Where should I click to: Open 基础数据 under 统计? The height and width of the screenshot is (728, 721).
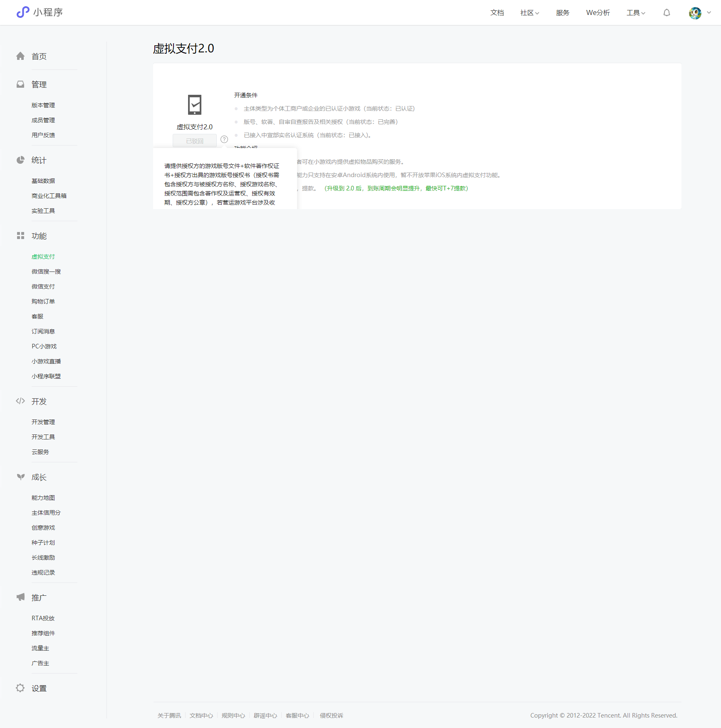pyautogui.click(x=43, y=181)
